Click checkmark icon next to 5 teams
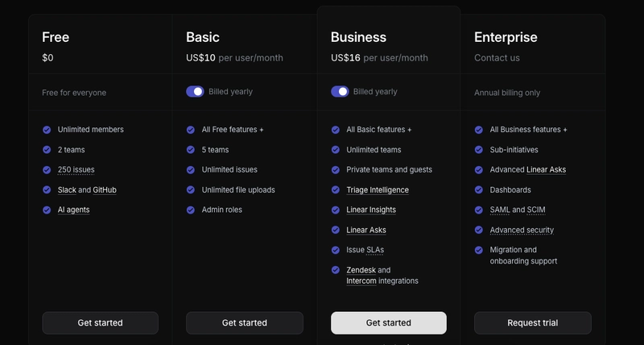The height and width of the screenshot is (345, 644). (191, 149)
